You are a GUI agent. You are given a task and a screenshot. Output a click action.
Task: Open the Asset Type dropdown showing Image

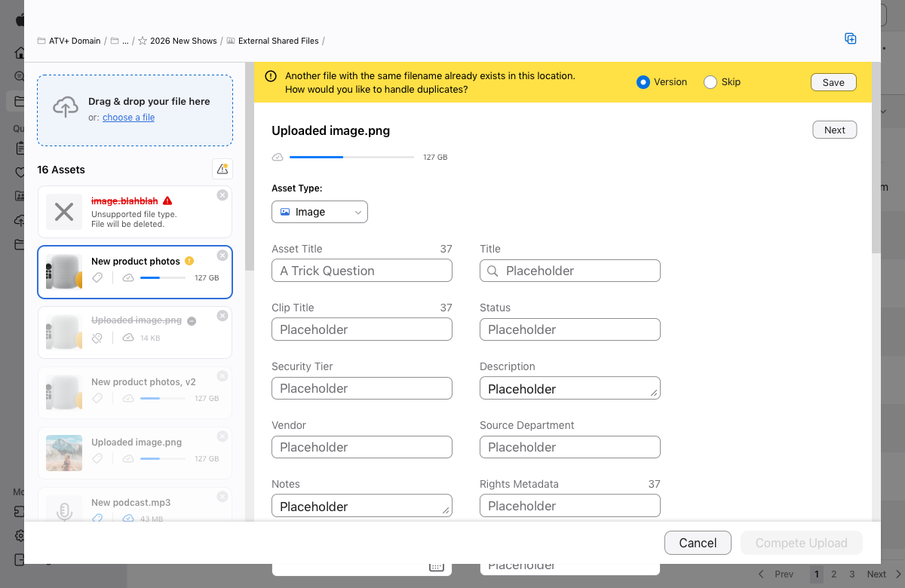coord(319,212)
